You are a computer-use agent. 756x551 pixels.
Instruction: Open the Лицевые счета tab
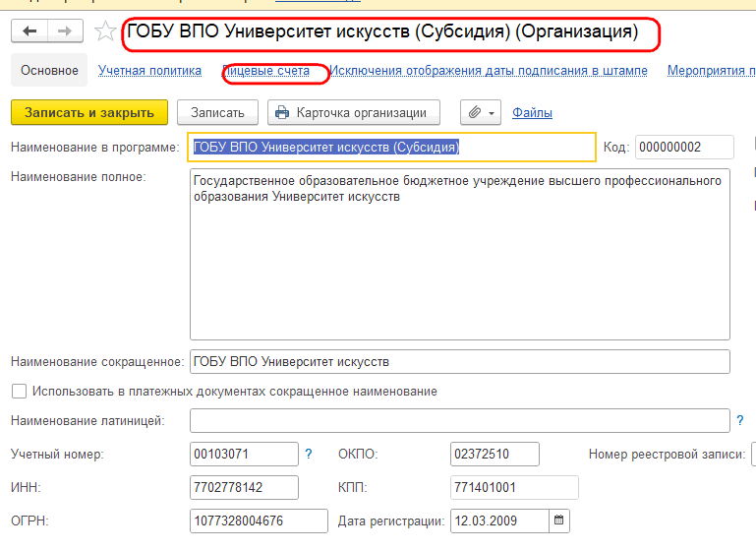(266, 71)
